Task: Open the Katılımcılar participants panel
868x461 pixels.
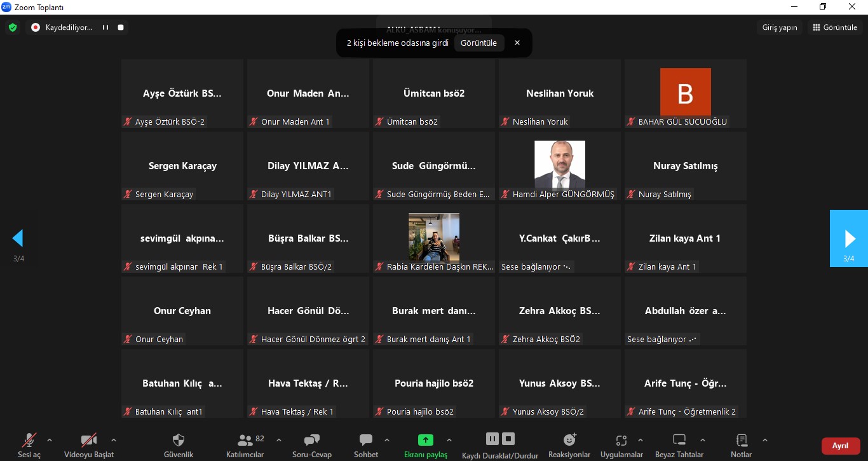Action: (x=245, y=440)
